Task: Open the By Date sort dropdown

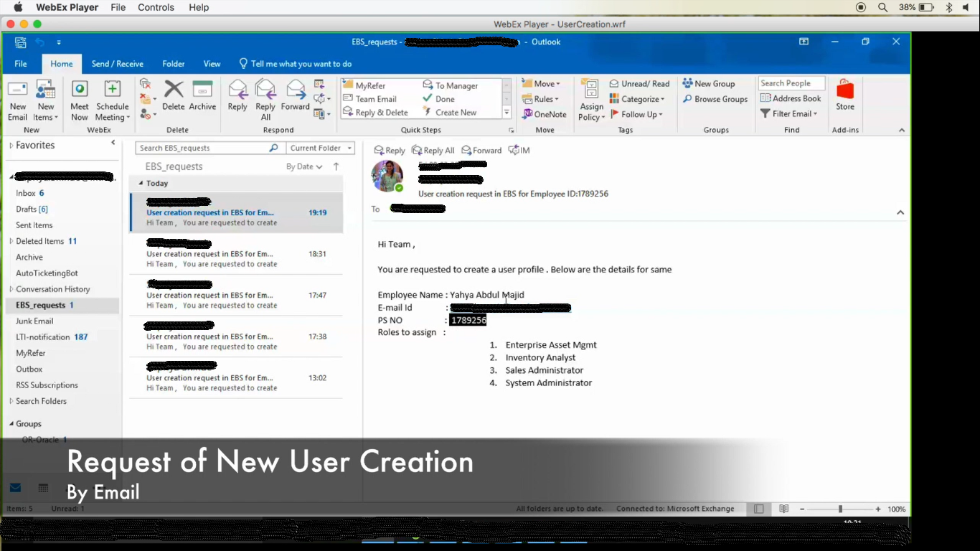Action: 304,166
